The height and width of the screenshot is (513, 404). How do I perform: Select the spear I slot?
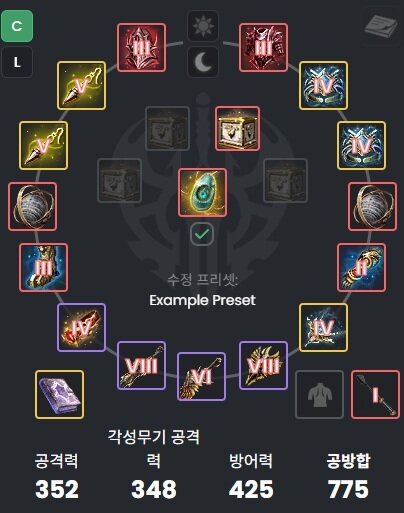pos(375,394)
